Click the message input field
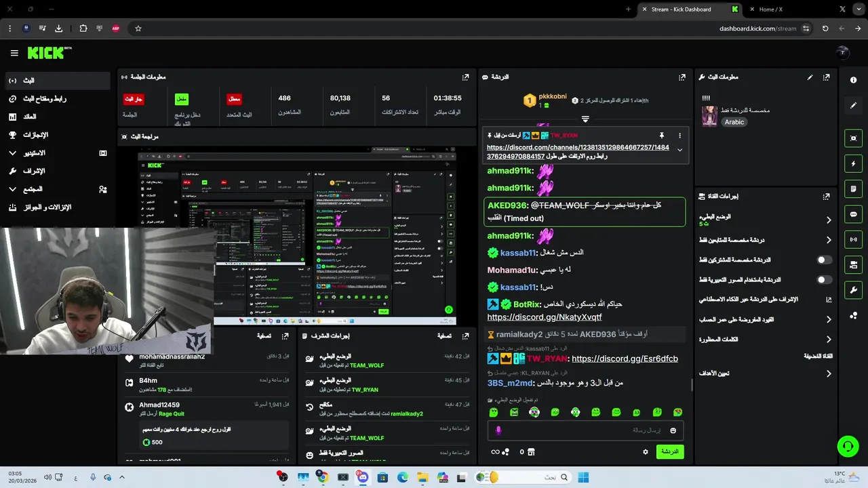The width and height of the screenshot is (868, 488). click(x=585, y=430)
